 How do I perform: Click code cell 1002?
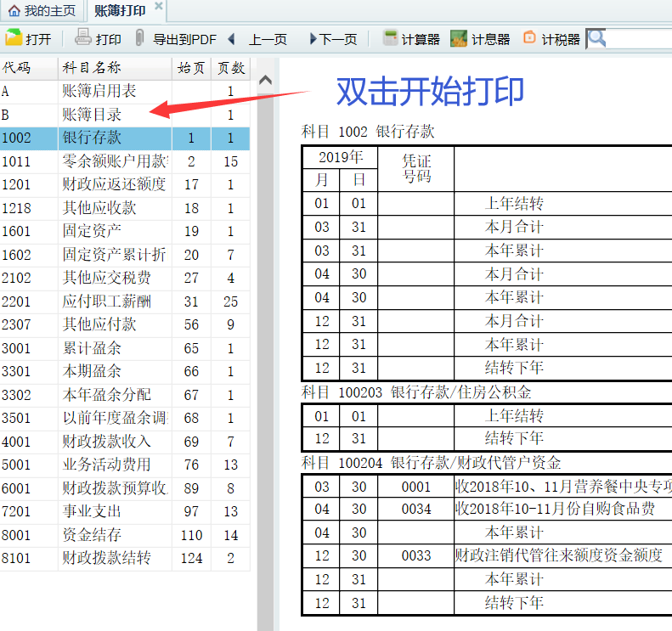pyautogui.click(x=29, y=138)
